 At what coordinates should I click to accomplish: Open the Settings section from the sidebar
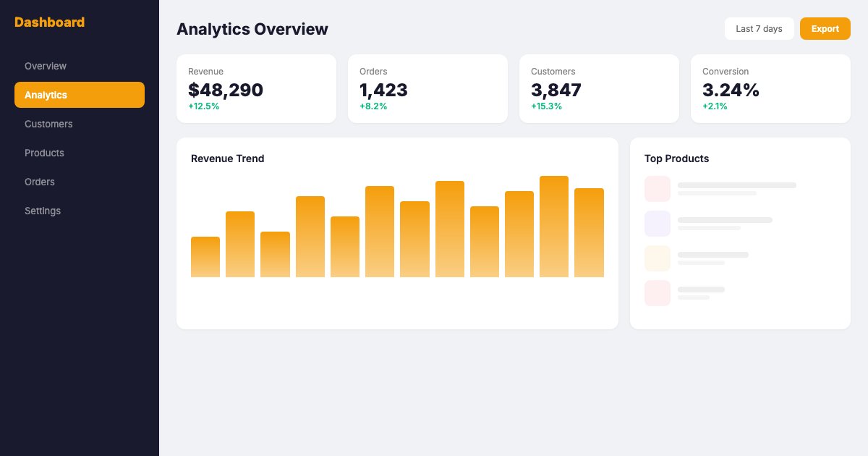(43, 211)
